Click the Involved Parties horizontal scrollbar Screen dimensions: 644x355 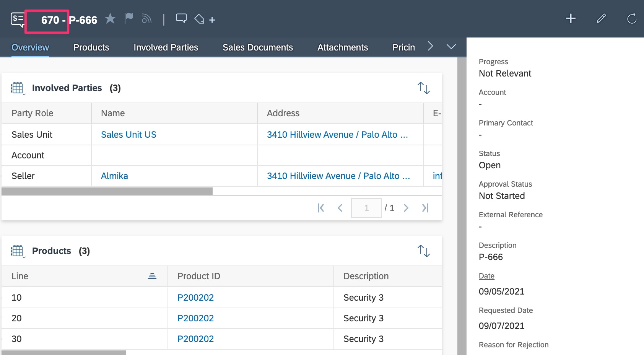(x=107, y=191)
